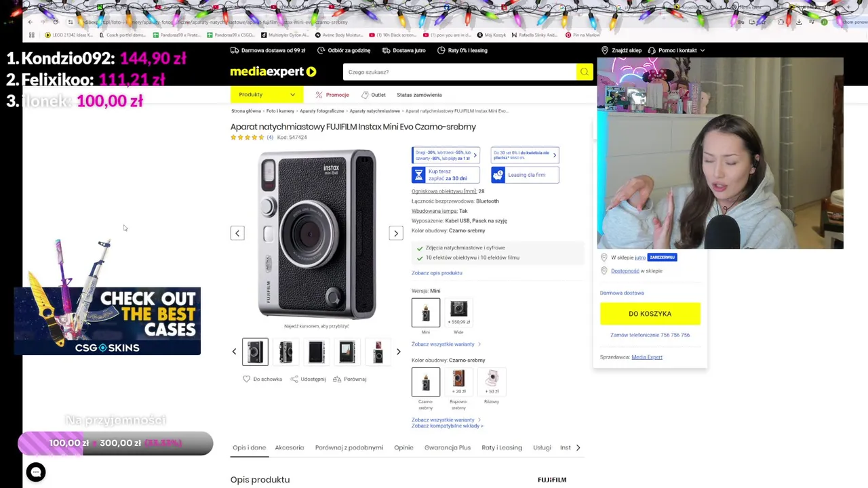The width and height of the screenshot is (868, 488).
Task: Click the yellow search magnifier button
Action: pyautogui.click(x=584, y=72)
